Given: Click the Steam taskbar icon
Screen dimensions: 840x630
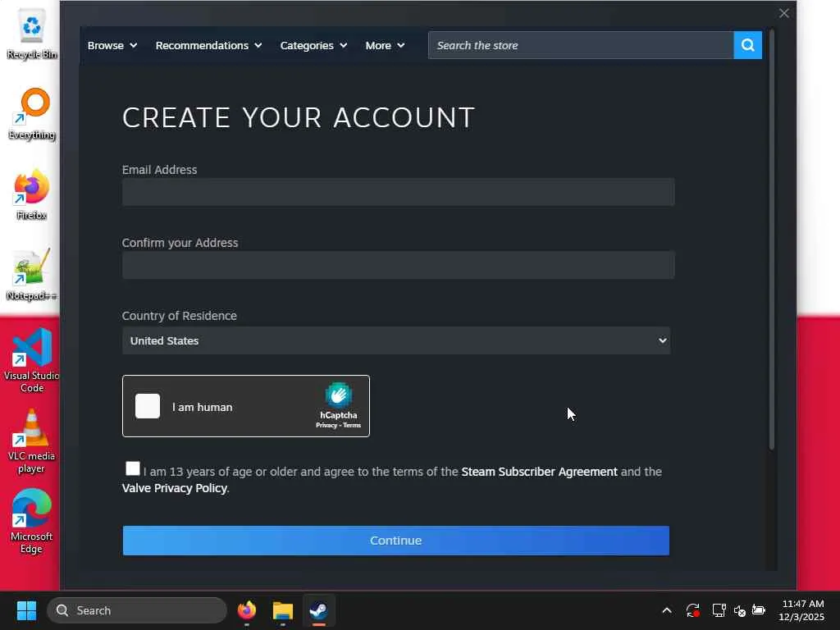Looking at the screenshot, I should point(319,610).
